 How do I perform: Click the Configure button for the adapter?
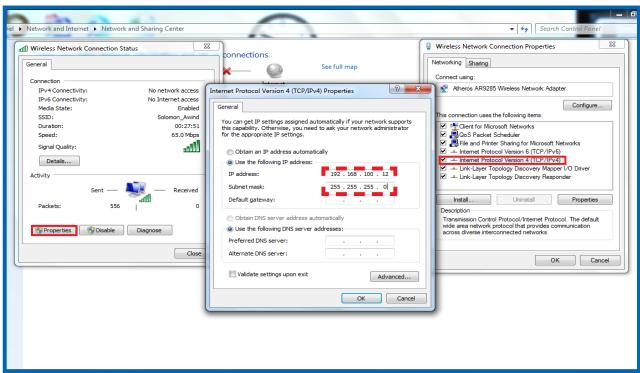[x=587, y=105]
